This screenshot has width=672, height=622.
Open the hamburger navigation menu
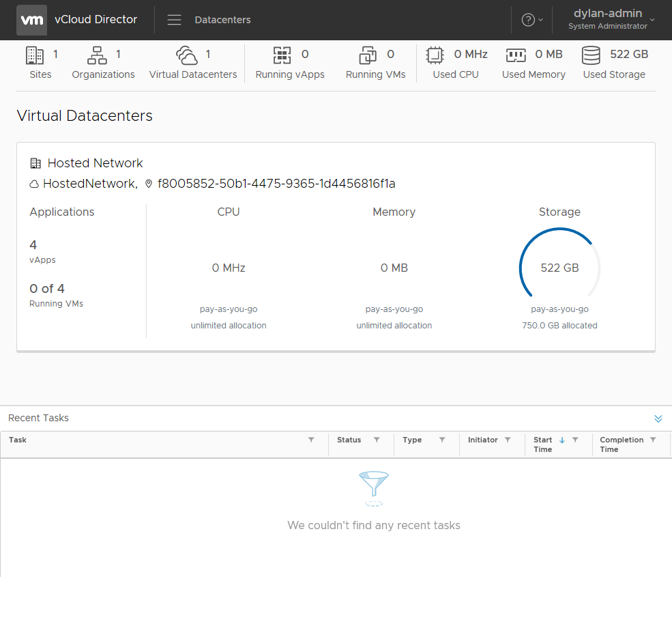(x=174, y=20)
